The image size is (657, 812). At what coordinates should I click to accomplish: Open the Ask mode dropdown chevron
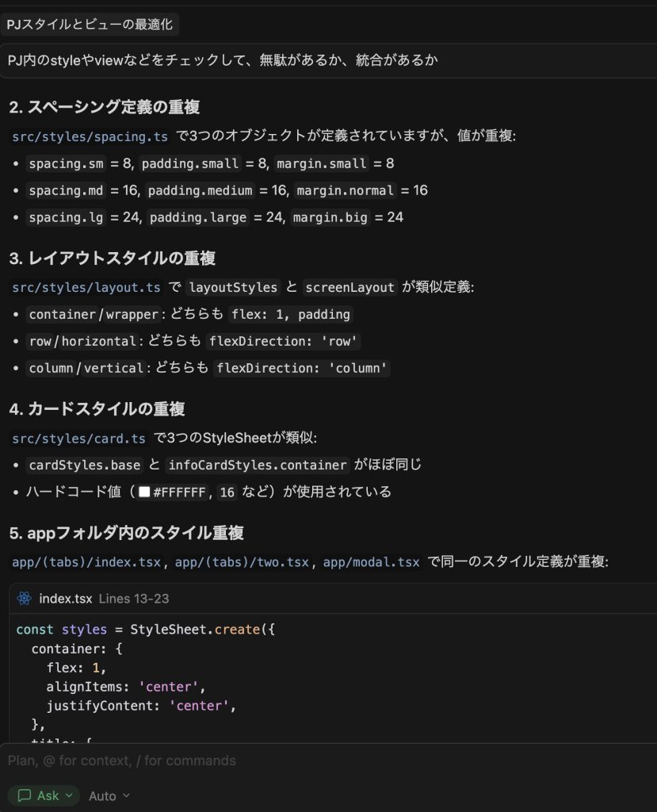coord(69,795)
